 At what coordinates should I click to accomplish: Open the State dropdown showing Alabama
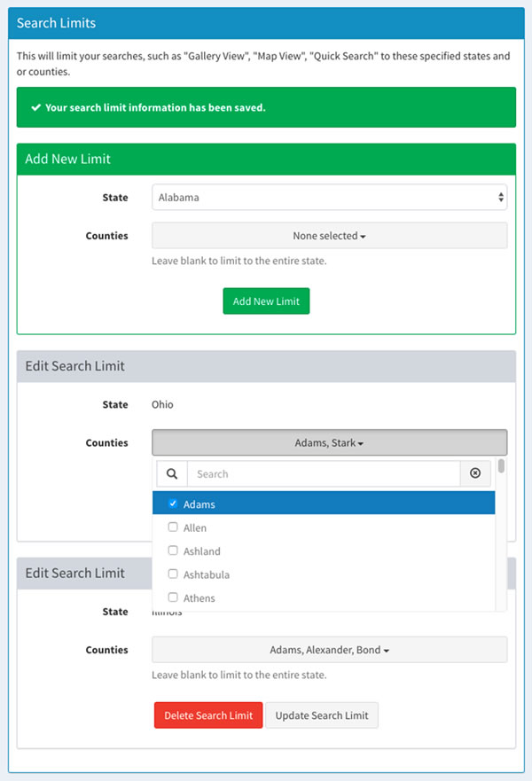coord(329,198)
